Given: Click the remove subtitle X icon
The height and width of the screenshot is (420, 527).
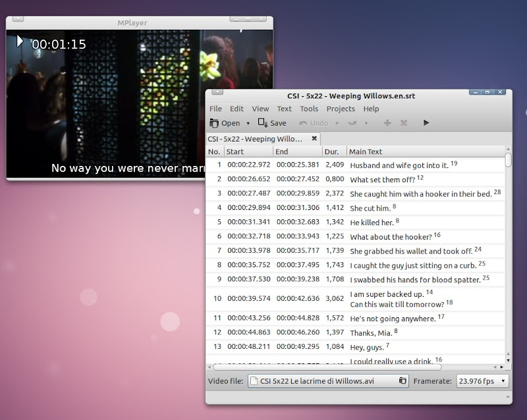Looking at the screenshot, I should point(404,123).
